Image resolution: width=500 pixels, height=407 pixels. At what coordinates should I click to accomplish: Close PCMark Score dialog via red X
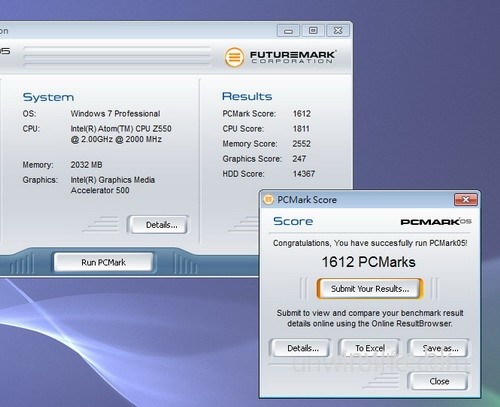tap(466, 200)
